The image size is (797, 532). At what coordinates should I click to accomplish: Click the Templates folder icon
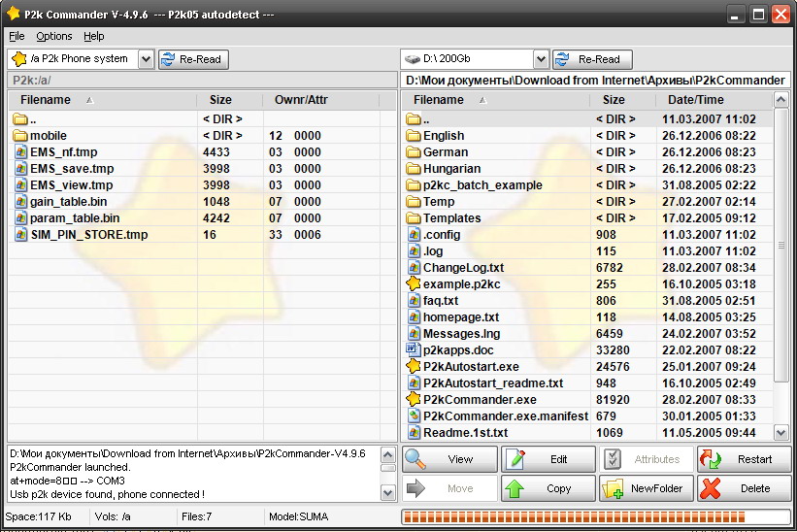[414, 218]
